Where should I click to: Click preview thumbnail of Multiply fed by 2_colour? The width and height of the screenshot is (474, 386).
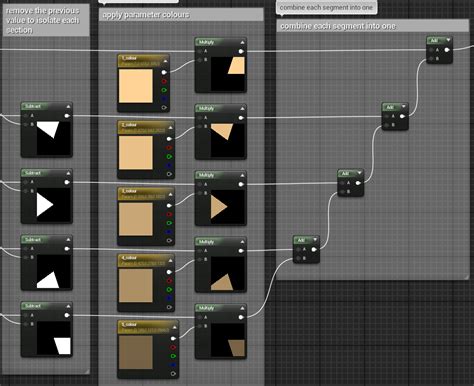(x=228, y=140)
